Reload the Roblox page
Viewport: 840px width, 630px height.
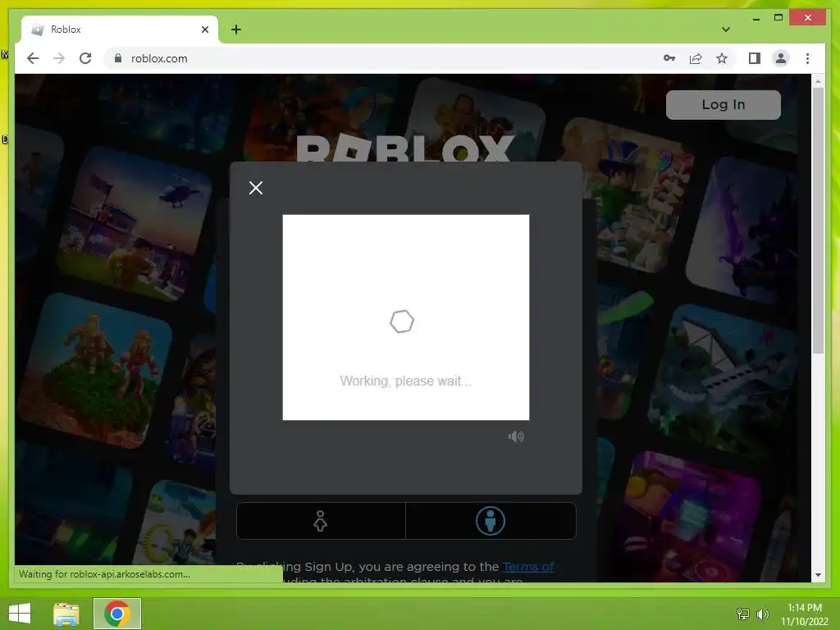point(85,58)
